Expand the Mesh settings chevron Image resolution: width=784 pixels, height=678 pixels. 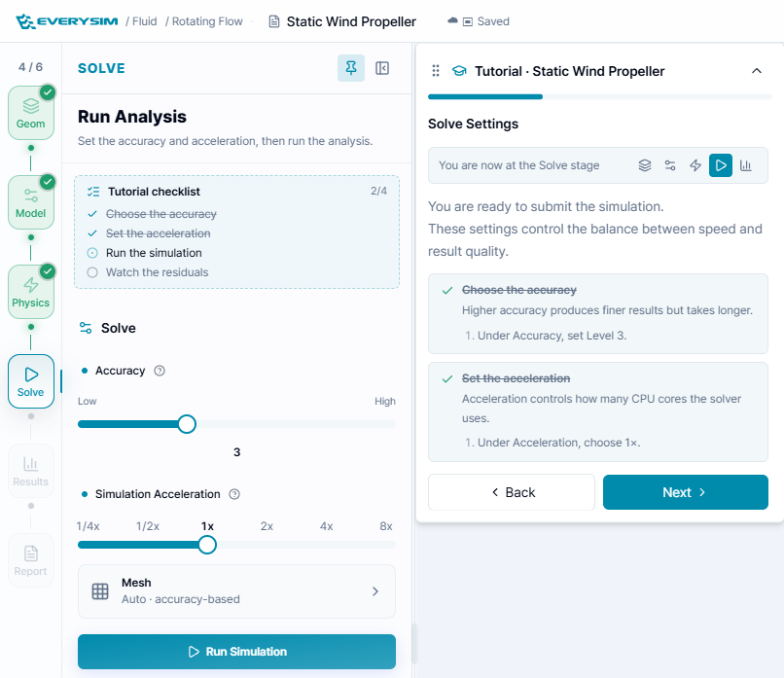point(375,591)
